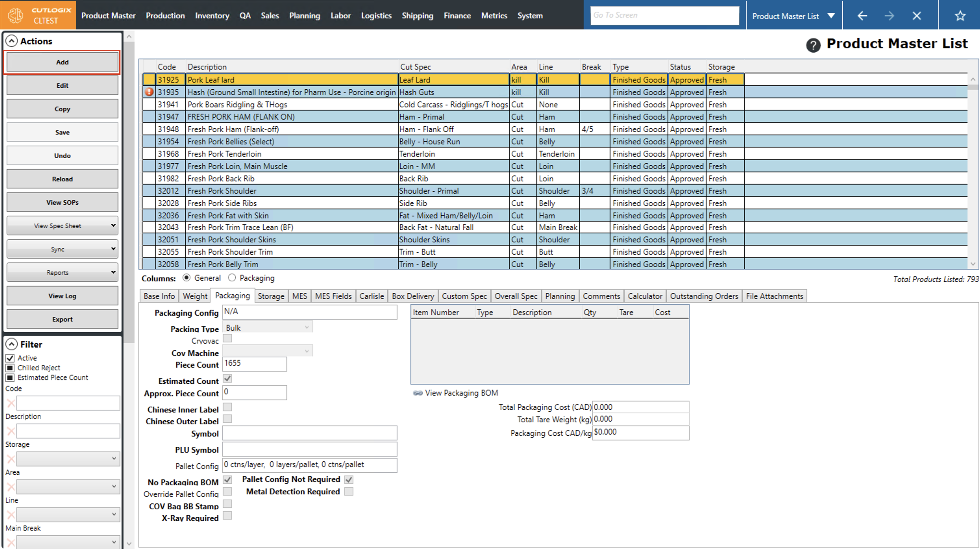Click the Go To Screen search field
Image resolution: width=980 pixels, height=549 pixels.
664,15
